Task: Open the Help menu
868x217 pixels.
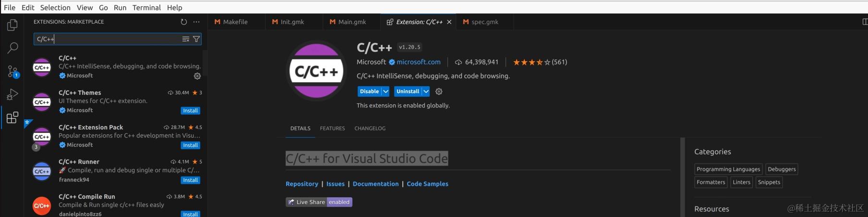Action: coord(174,8)
